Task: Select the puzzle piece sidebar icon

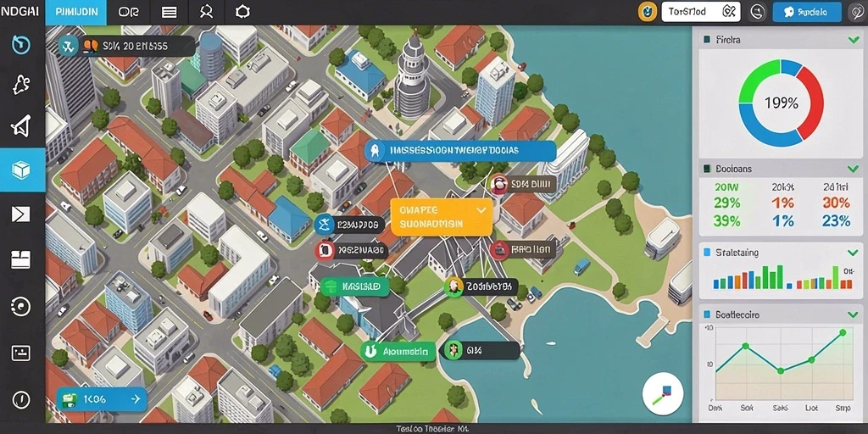Action: (21, 84)
